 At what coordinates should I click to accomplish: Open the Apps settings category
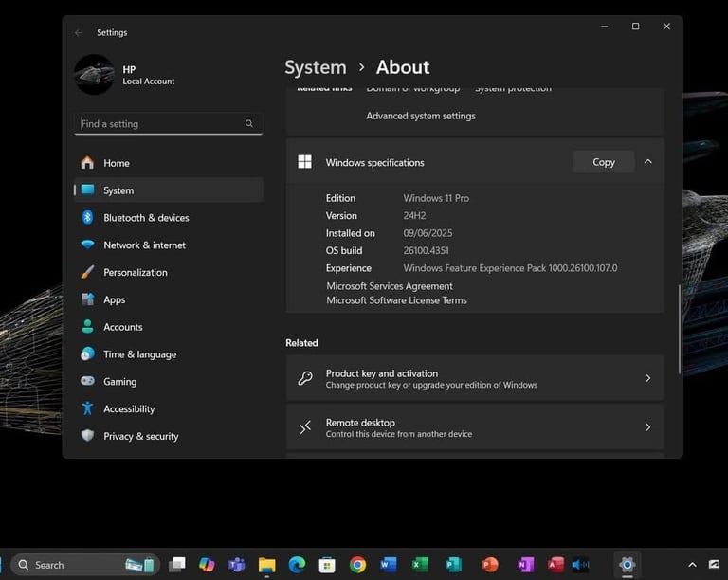pos(168,299)
